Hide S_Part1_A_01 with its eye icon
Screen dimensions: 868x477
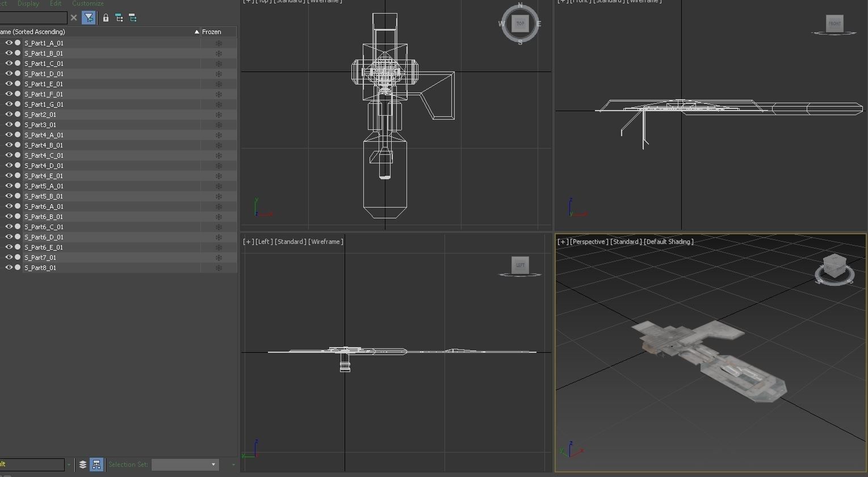(9, 43)
